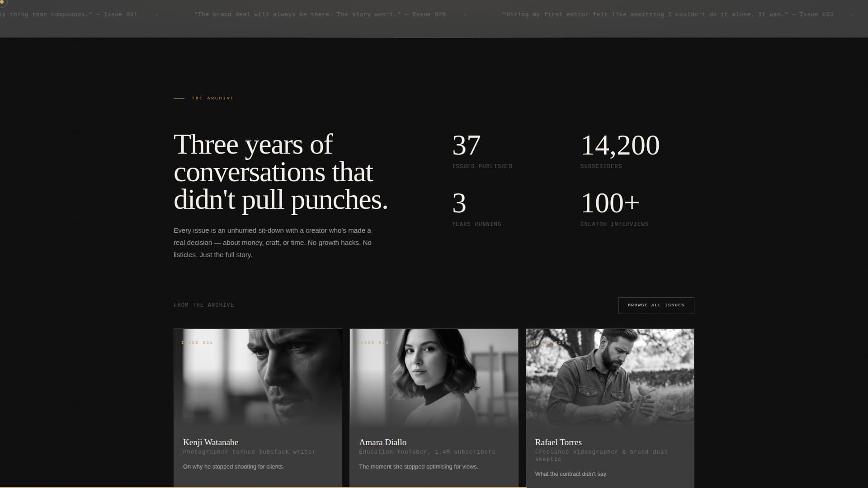Click "Freelance videographer & brand deal skeptic" subtitle
The height and width of the screenshot is (488, 868).
[601, 455]
